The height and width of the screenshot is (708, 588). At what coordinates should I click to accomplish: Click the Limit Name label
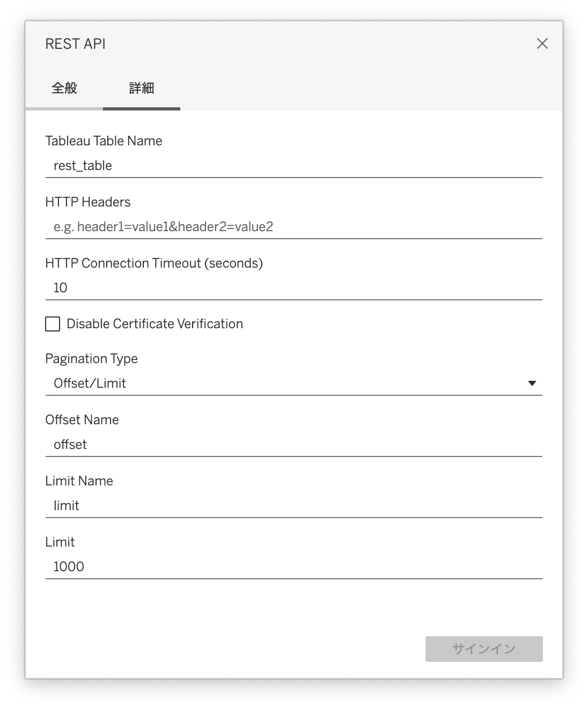[x=79, y=481]
